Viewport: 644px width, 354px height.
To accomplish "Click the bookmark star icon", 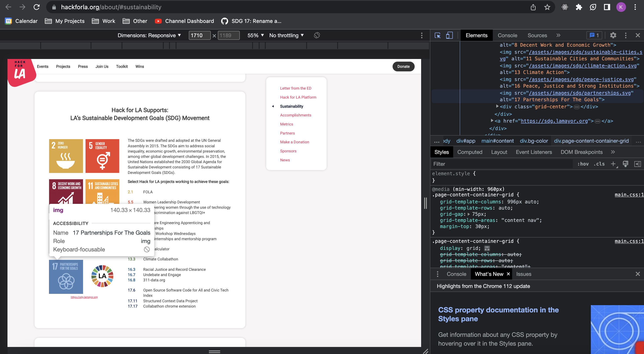I will (547, 7).
